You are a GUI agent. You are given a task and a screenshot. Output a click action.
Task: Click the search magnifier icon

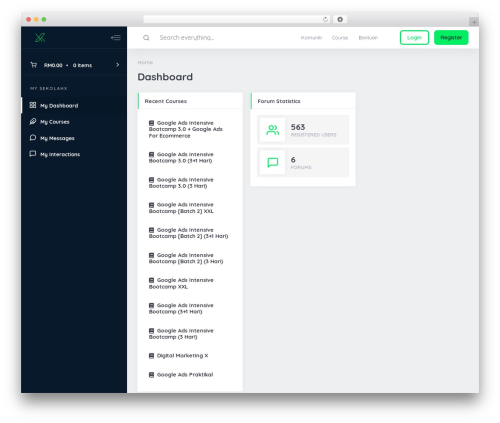[146, 38]
